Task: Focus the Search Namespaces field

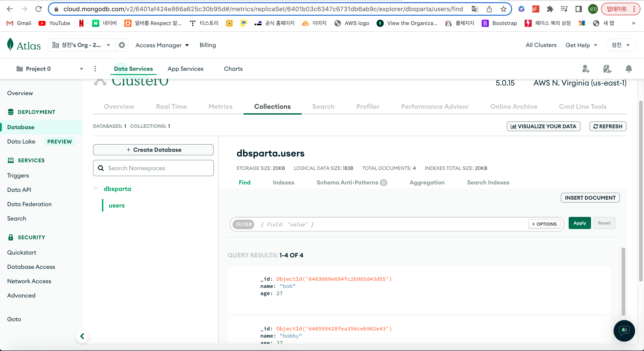Action: pyautogui.click(x=153, y=168)
